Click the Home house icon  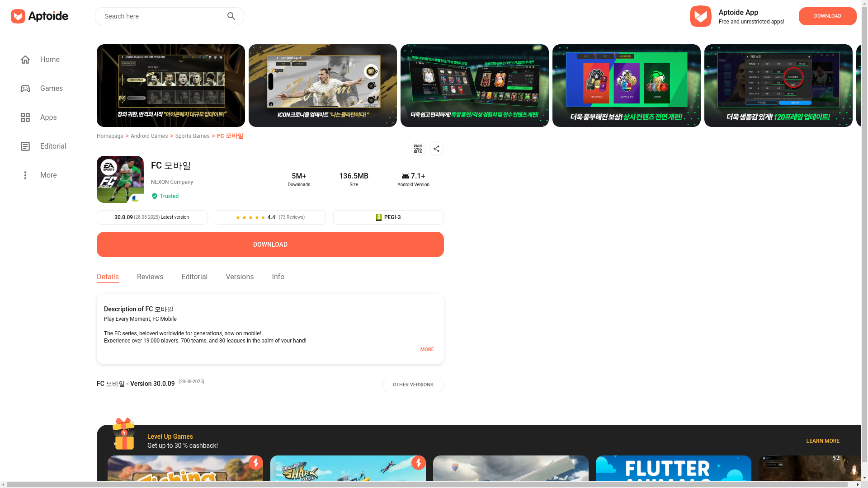25,60
